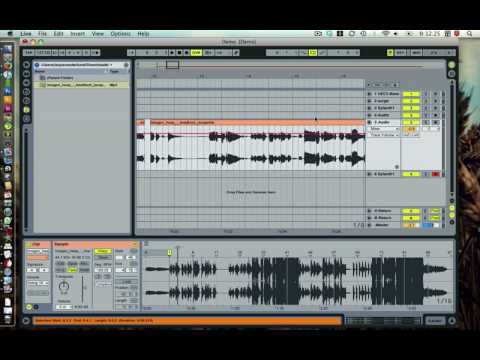The height and width of the screenshot is (360, 480).
Task: Open the Track Volume automation control chooser
Action: (383, 135)
